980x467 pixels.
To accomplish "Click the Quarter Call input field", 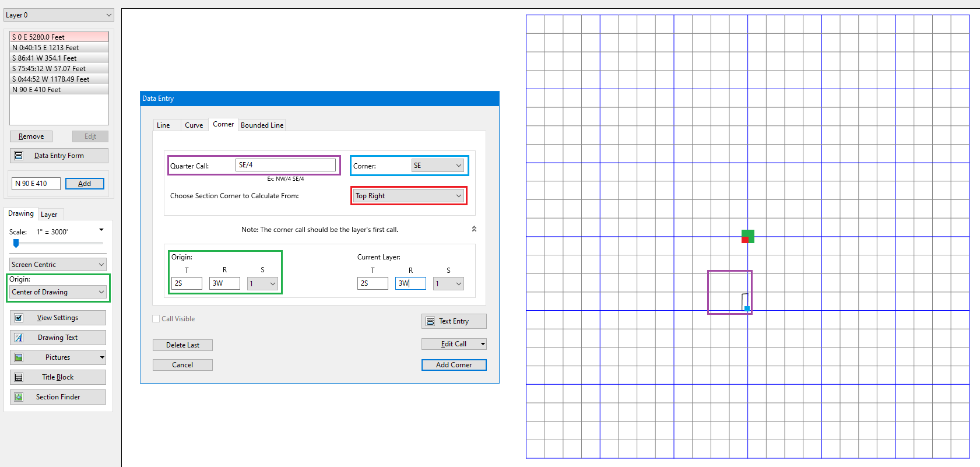I will (286, 165).
